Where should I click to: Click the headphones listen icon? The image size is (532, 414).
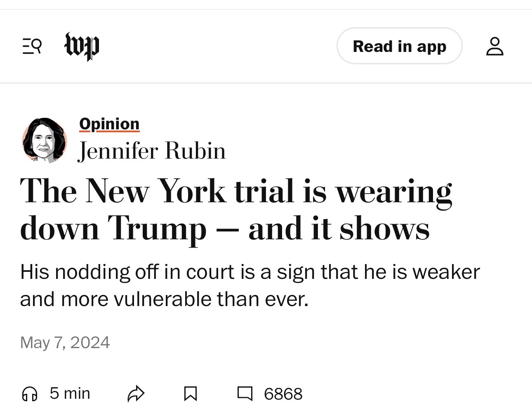(29, 394)
